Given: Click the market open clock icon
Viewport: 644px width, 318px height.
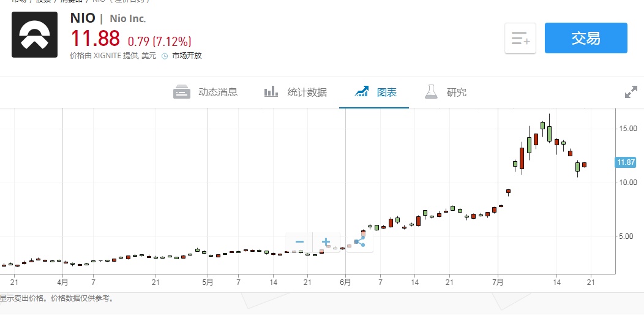Looking at the screenshot, I should pos(164,56).
